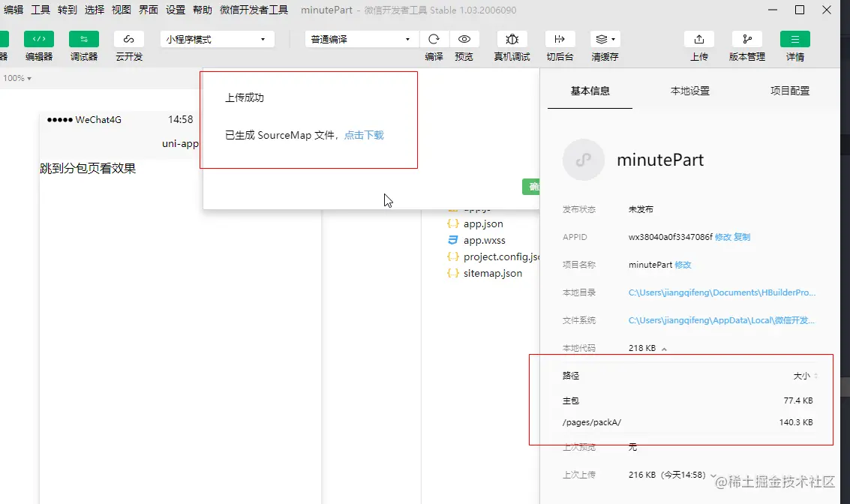The width and height of the screenshot is (850, 504).
Task: Click 修改 next to the APPID
Action: pos(722,237)
